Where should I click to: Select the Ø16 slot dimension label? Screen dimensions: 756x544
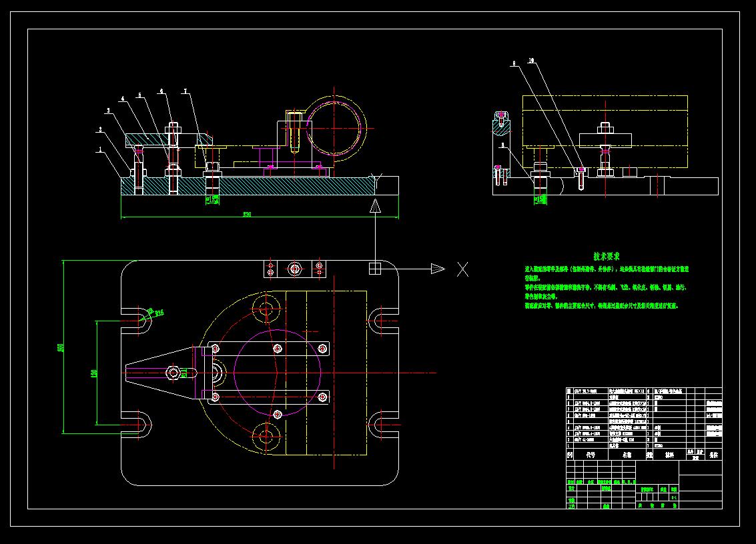pos(159,313)
